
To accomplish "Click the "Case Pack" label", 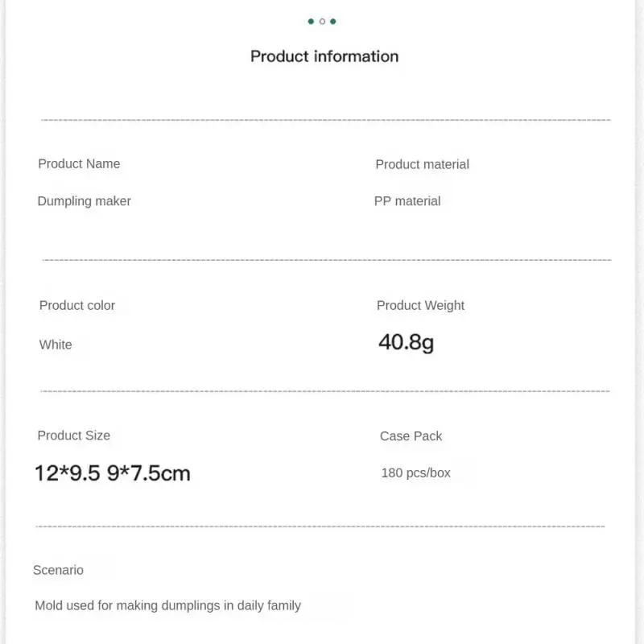I will pos(411,436).
